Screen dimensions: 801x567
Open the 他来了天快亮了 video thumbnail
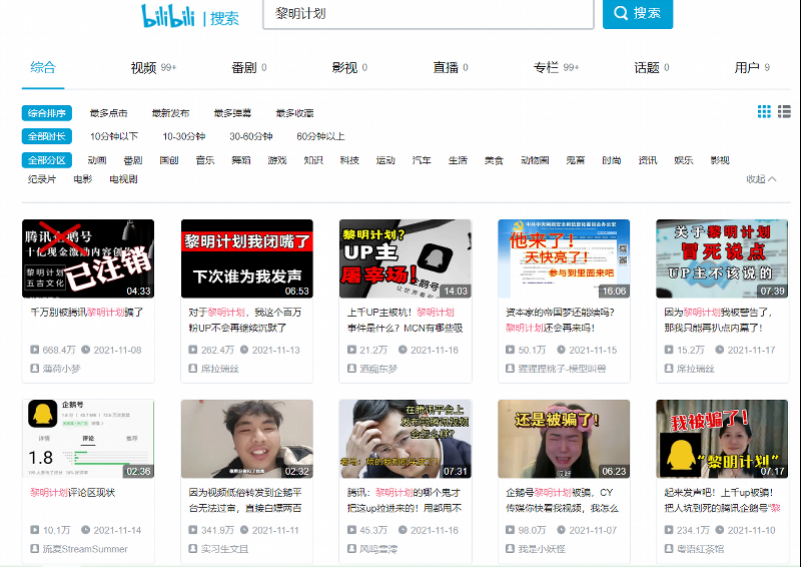pos(564,258)
